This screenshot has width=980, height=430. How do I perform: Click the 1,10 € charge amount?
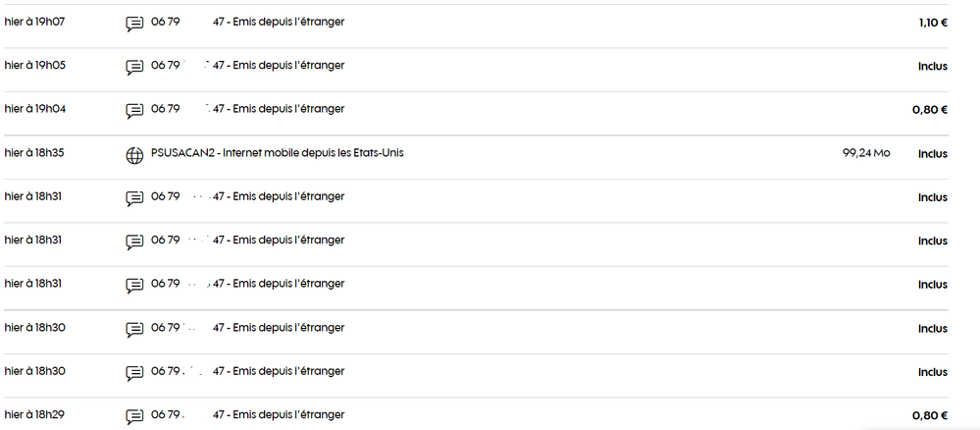(932, 23)
